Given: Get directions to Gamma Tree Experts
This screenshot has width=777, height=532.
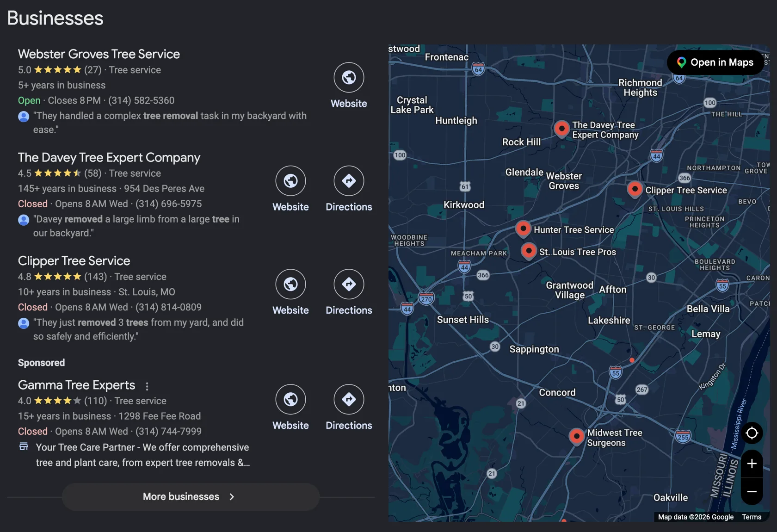Looking at the screenshot, I should [x=349, y=399].
